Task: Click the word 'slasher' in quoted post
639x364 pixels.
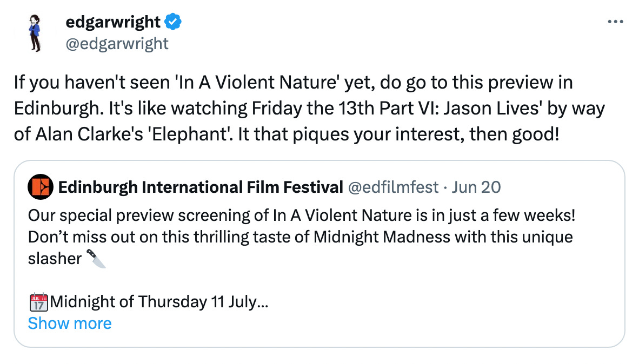Action: click(55, 259)
